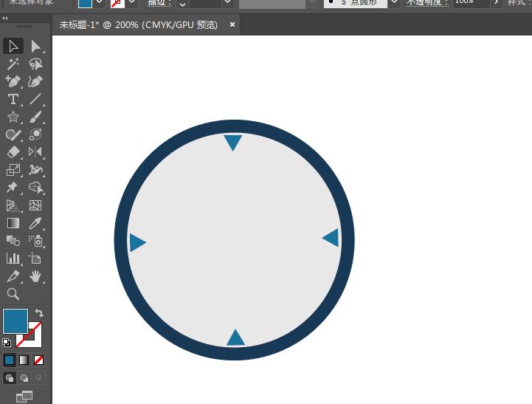Viewport: 532px width, 404px height.
Task: Pick the Magic Wand tool
Action: tap(13, 64)
